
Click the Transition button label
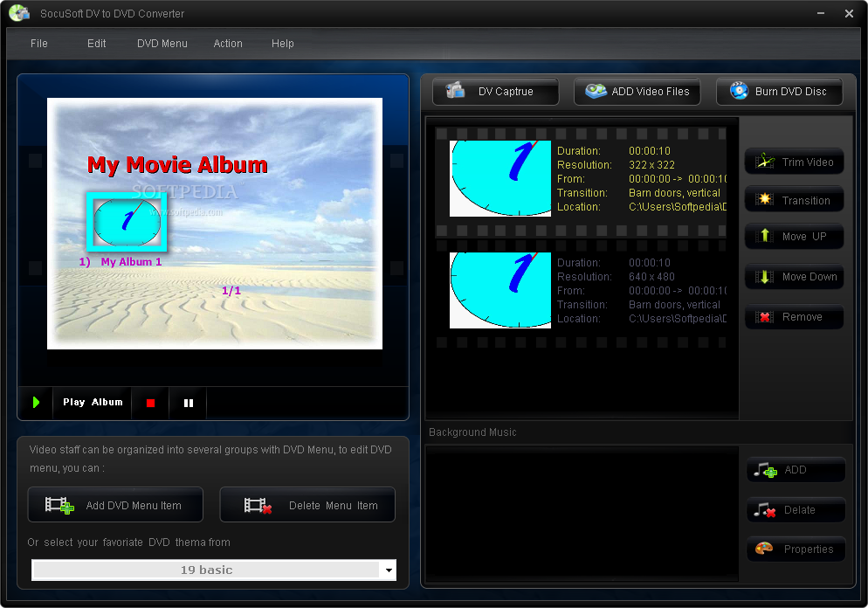pos(806,200)
